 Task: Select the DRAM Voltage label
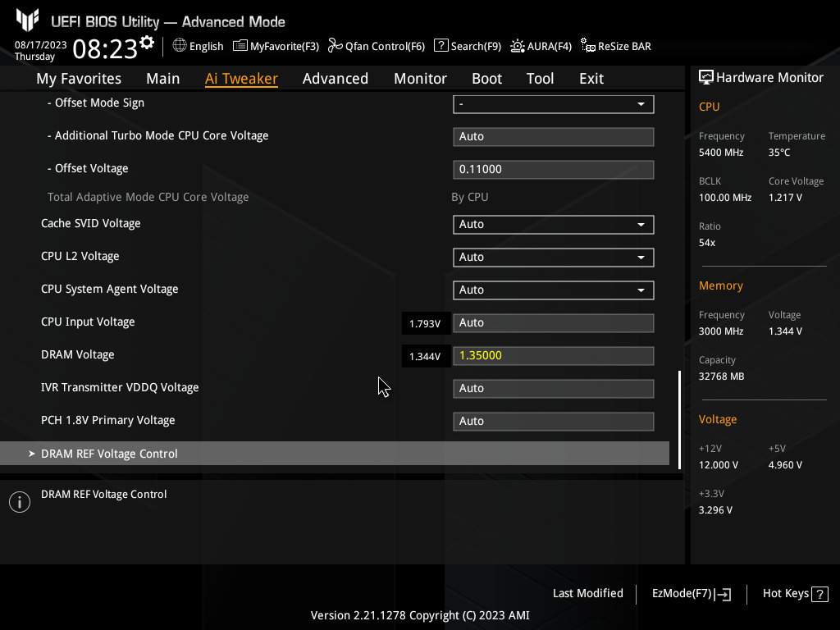[78, 354]
